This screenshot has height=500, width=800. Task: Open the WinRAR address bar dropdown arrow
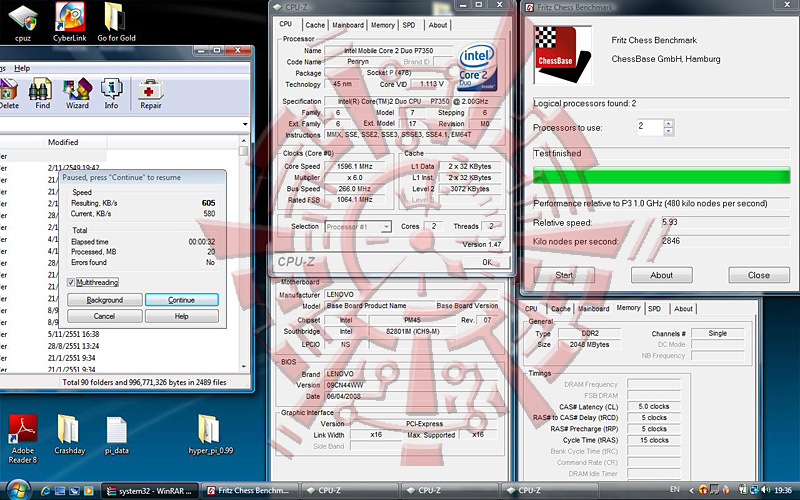[245, 124]
